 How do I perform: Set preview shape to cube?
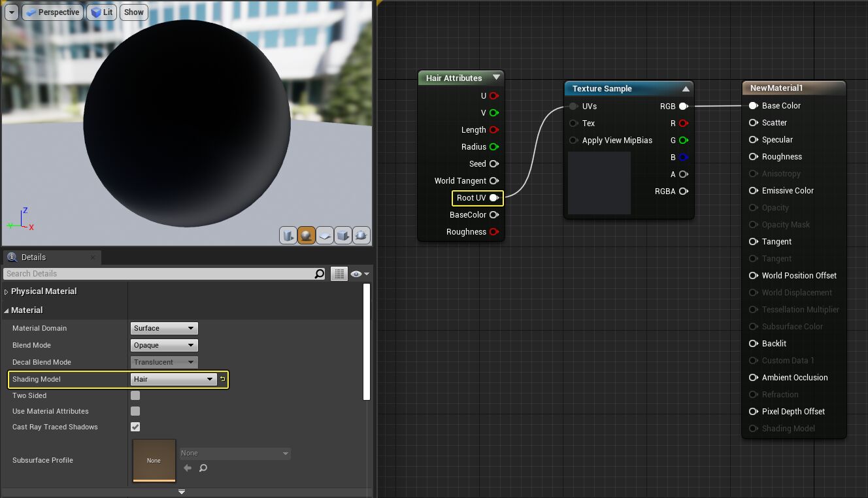pos(342,235)
